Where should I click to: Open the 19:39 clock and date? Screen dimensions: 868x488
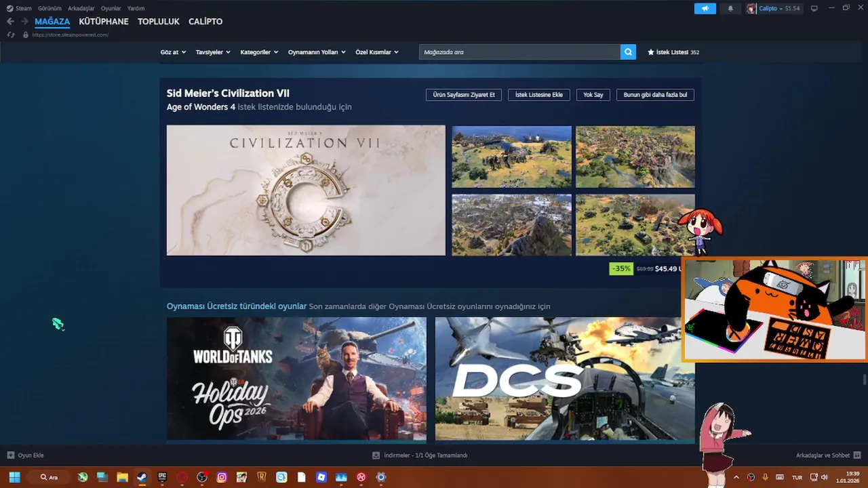[x=849, y=477]
